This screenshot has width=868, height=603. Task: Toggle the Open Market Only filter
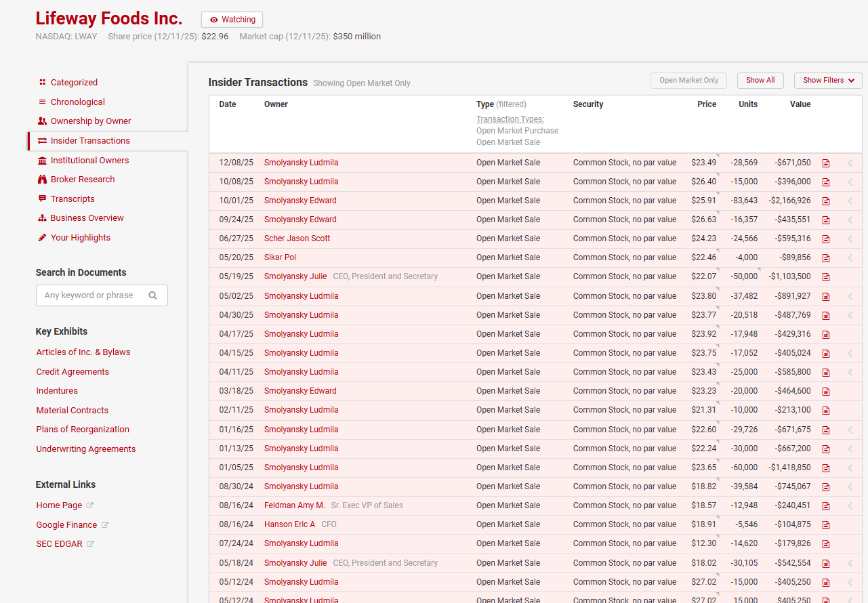(x=688, y=80)
